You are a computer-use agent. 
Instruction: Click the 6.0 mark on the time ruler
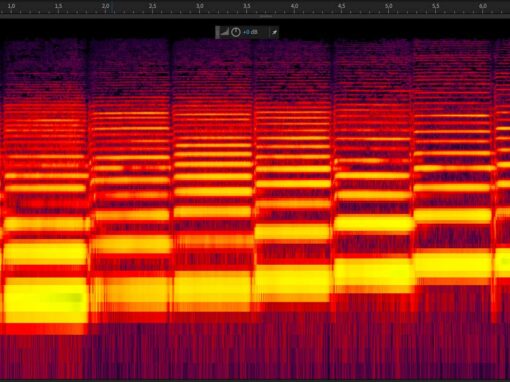[x=483, y=6]
